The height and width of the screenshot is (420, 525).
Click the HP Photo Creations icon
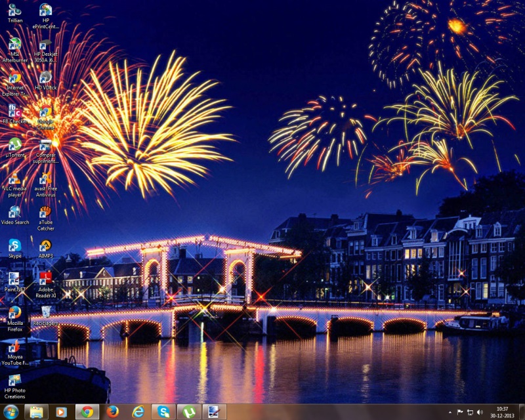[x=14, y=382]
